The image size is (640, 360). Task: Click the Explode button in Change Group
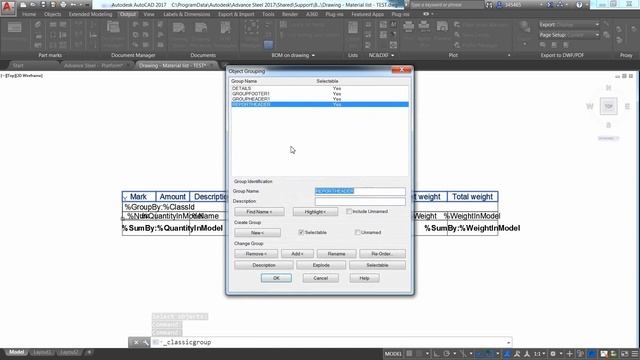(x=321, y=265)
